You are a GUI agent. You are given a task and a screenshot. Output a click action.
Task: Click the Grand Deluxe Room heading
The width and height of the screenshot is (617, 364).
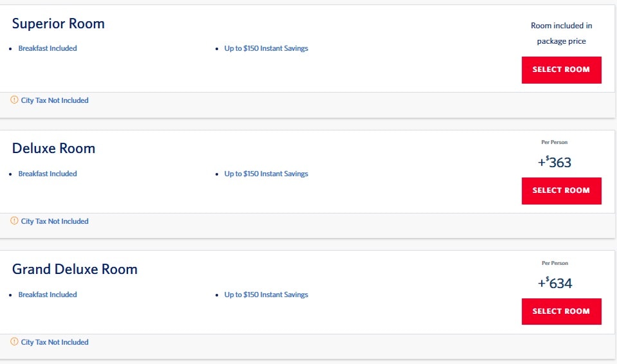(75, 269)
